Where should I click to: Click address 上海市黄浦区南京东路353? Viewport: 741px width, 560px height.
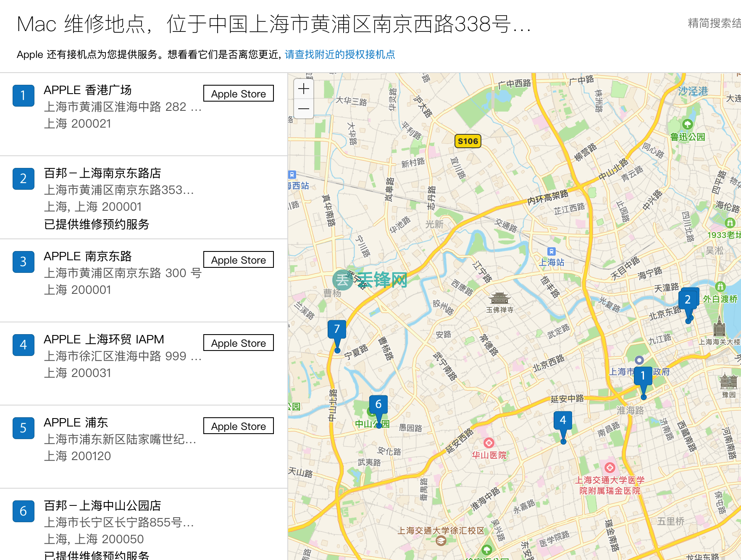pos(119,190)
